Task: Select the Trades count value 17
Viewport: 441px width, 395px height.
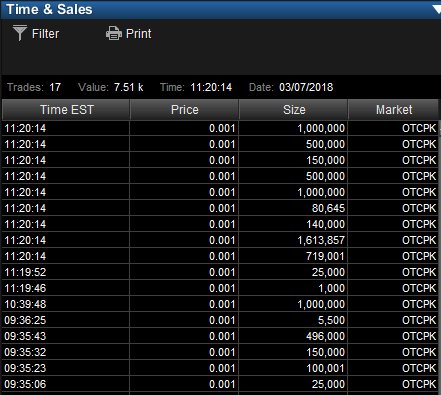Action: pyautogui.click(x=55, y=87)
